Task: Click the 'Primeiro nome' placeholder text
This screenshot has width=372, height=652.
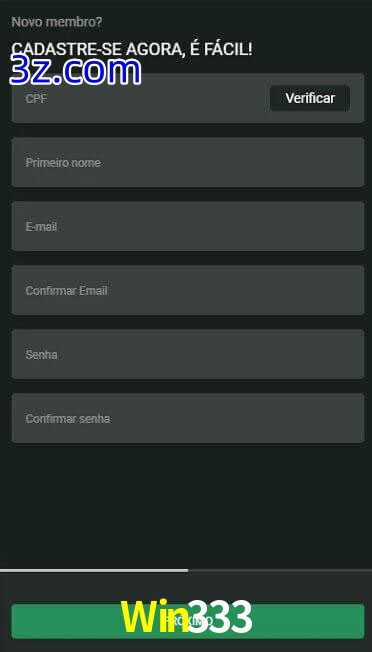Action: point(63,163)
